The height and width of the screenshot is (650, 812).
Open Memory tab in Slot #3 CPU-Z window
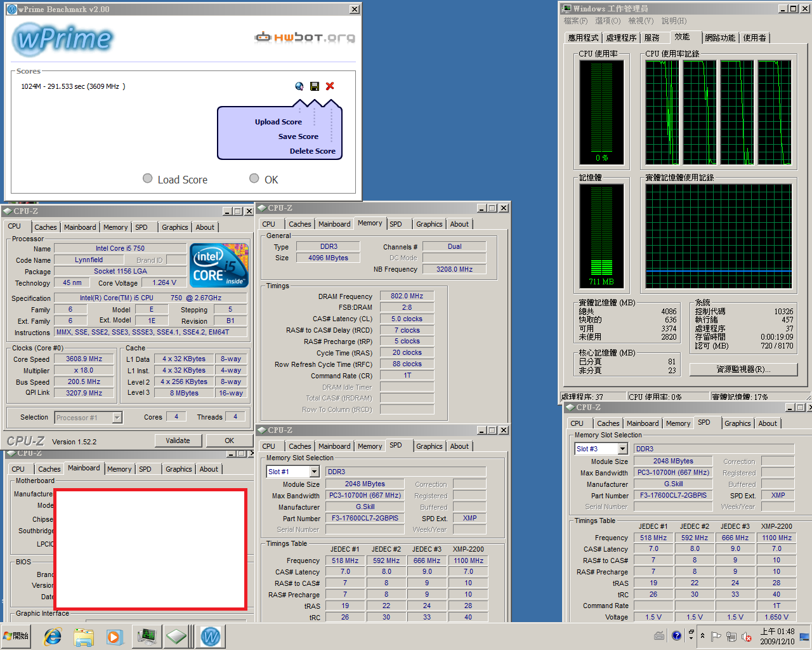[x=678, y=423]
